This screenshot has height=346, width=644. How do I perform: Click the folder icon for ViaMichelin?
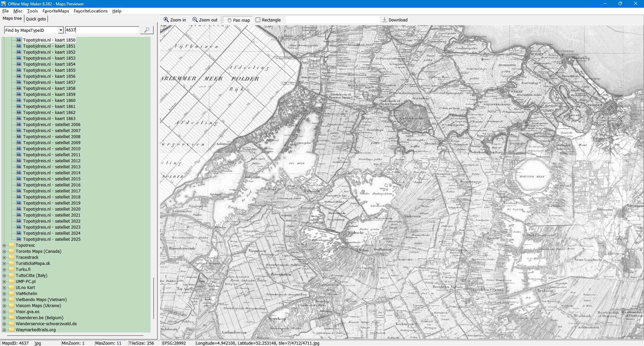tap(12, 293)
